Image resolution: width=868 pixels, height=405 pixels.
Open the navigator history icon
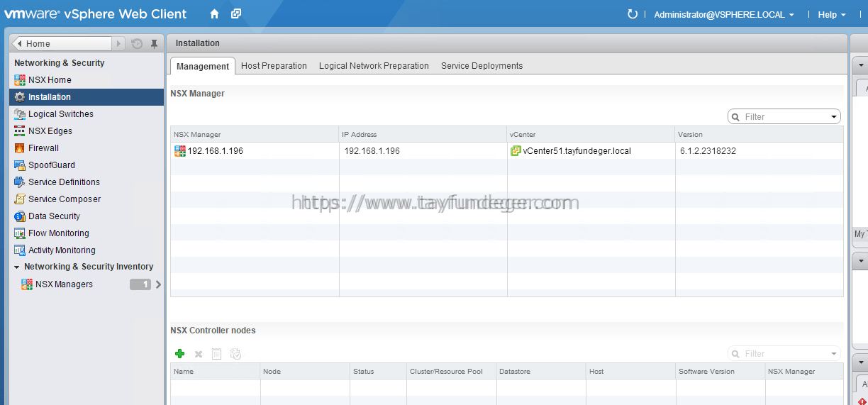coord(138,44)
